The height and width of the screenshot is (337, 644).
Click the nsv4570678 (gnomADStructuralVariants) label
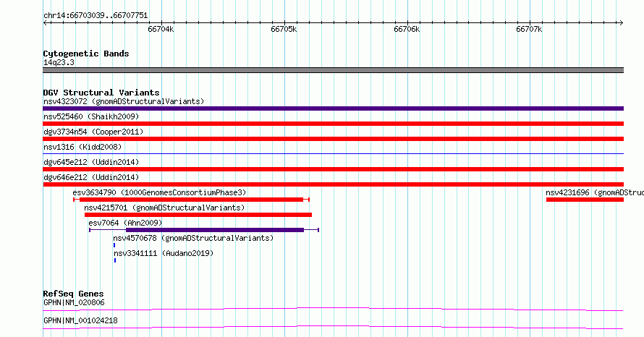pyautogui.click(x=193, y=238)
